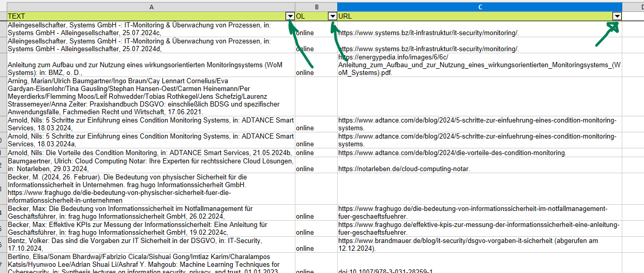Open the TEXT column filter dropdown
Screen dimensions: 644x273
(290, 17)
